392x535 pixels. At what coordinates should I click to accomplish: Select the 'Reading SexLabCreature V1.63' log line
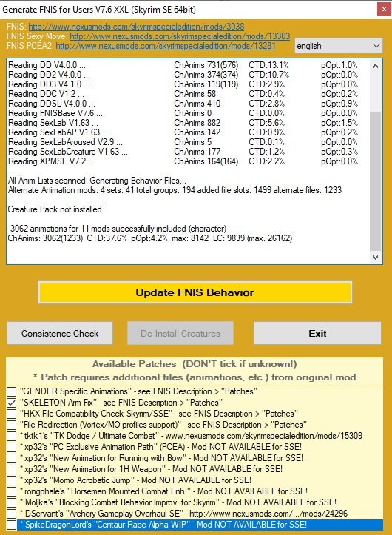[x=183, y=151]
